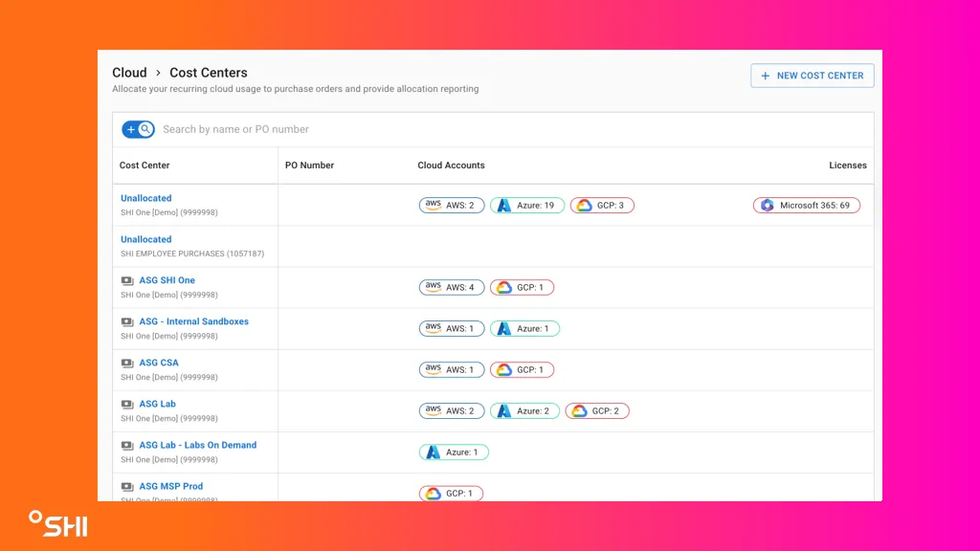Screen dimensions: 980x551
Task: Click the Licenses column header
Action: click(x=848, y=165)
